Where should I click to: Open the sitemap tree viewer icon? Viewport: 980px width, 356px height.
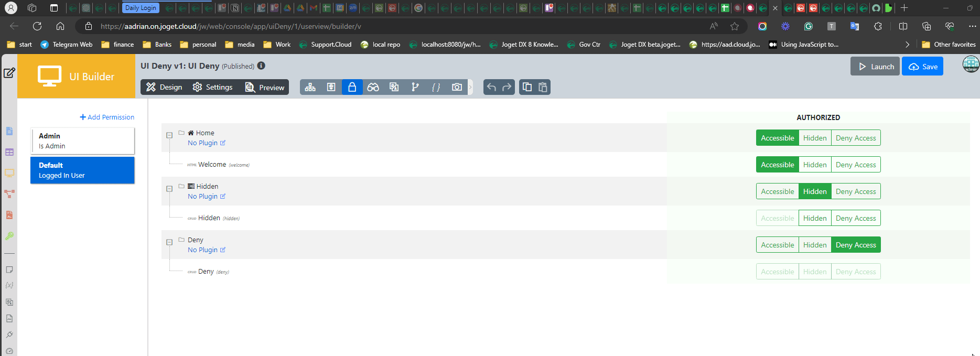click(x=310, y=87)
